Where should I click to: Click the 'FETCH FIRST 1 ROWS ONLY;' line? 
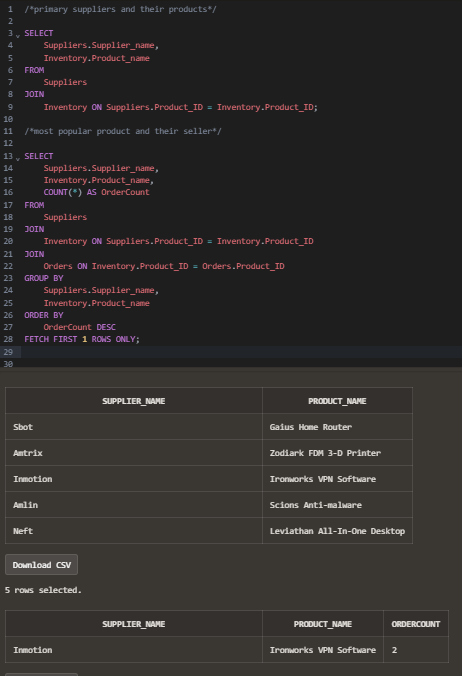pos(82,339)
